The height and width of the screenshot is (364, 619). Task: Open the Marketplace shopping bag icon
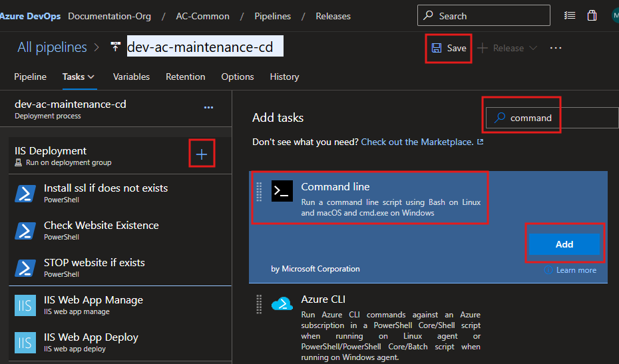(592, 15)
